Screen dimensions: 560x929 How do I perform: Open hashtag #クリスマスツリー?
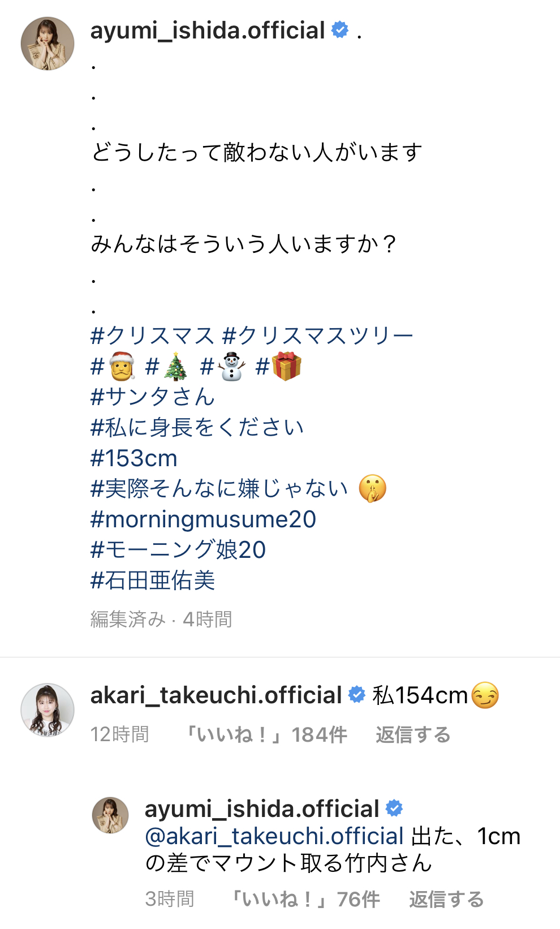point(318,336)
